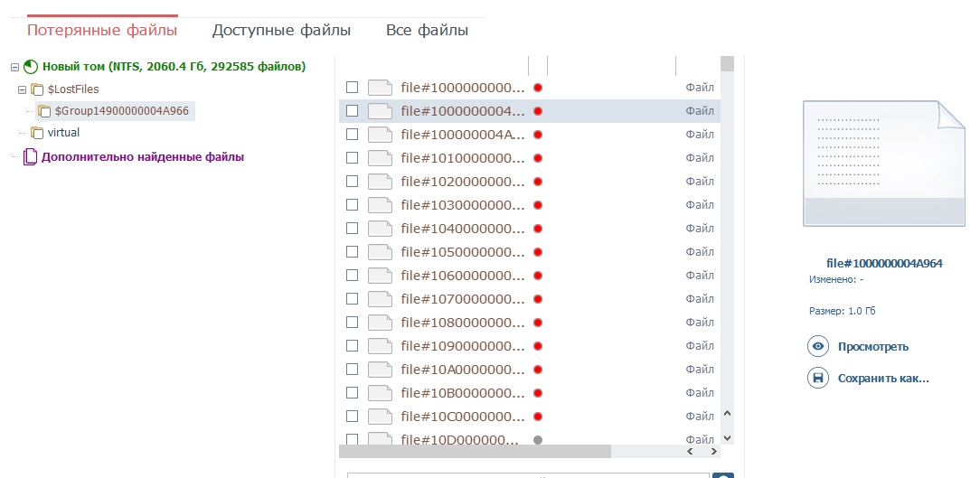Viewport: 980px width, 478px height.
Task: Click the Дополнительно найденные файлы document icon
Action: tap(31, 156)
